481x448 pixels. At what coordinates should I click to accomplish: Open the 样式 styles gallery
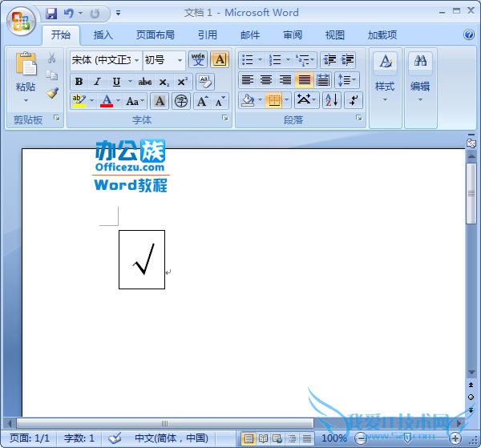[x=386, y=77]
